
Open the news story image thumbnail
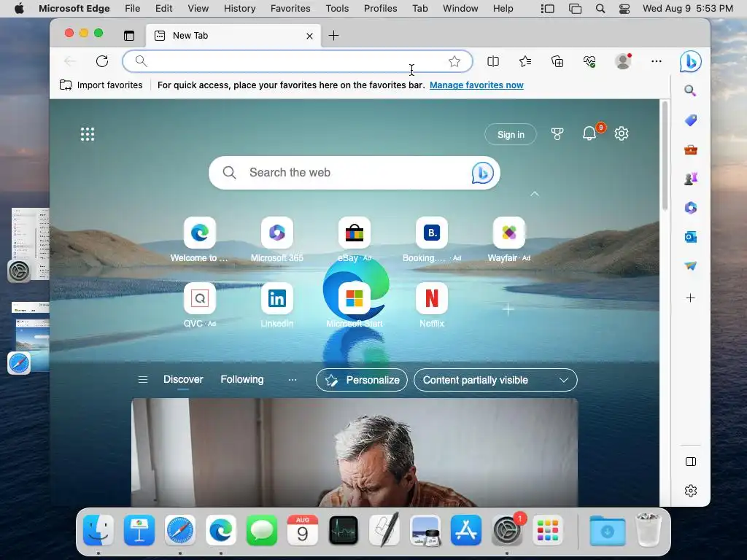(355, 452)
